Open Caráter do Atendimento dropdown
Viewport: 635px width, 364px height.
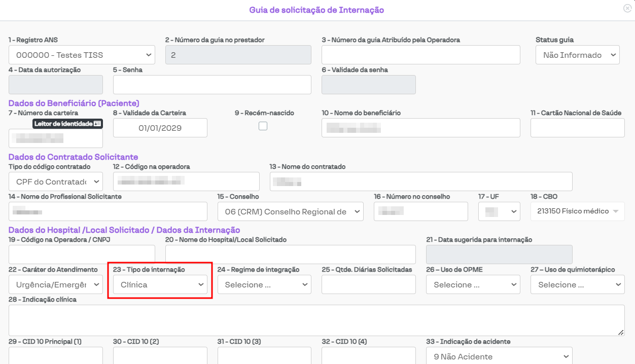tap(56, 284)
